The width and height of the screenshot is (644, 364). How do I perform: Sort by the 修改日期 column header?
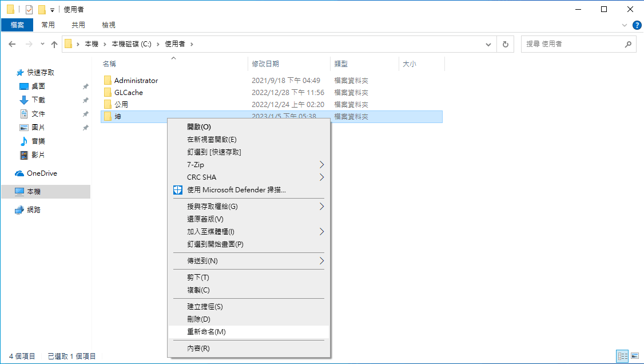pyautogui.click(x=265, y=64)
